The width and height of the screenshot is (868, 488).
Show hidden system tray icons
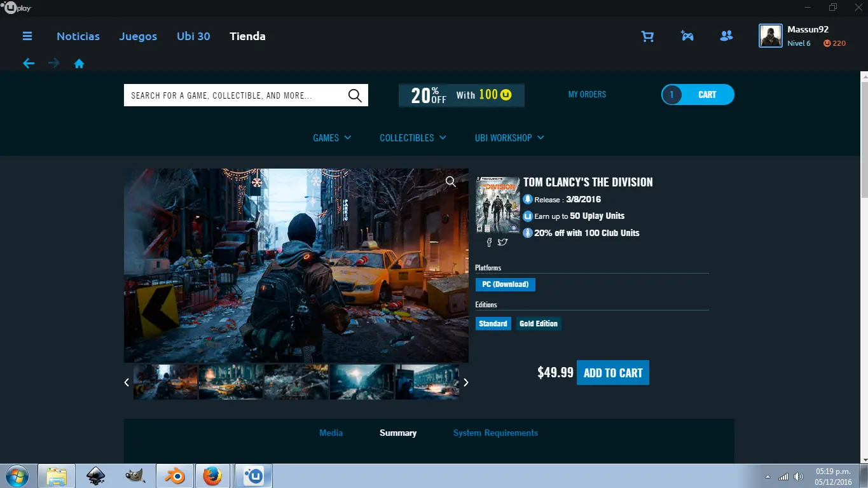(x=768, y=477)
